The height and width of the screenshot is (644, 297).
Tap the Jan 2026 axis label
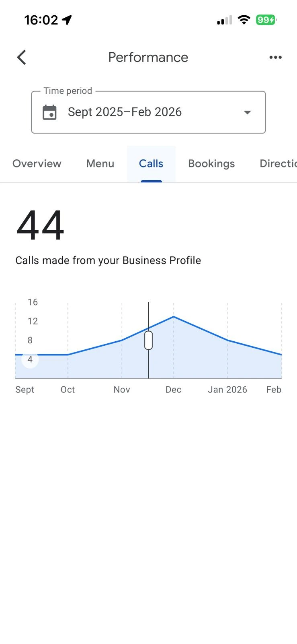point(227,390)
